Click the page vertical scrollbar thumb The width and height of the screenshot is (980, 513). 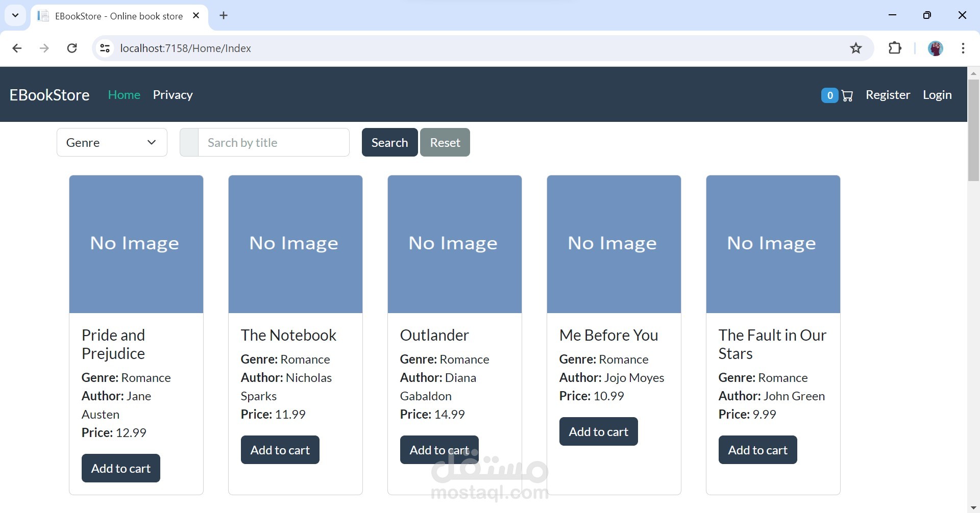[973, 130]
